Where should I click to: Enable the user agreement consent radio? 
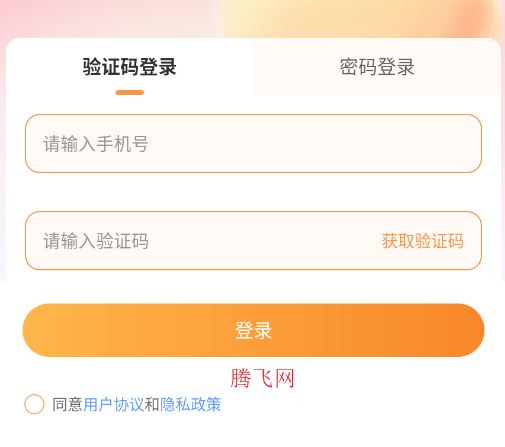pyautogui.click(x=34, y=404)
